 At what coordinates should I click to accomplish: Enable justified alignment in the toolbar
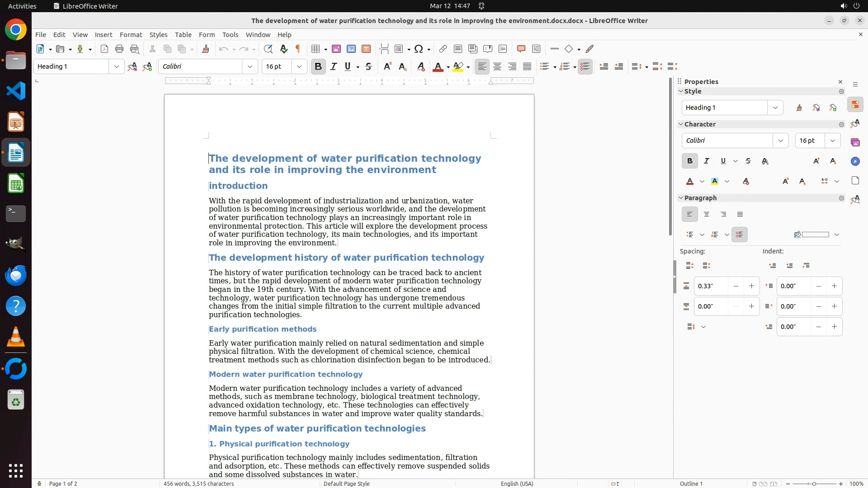[527, 67]
